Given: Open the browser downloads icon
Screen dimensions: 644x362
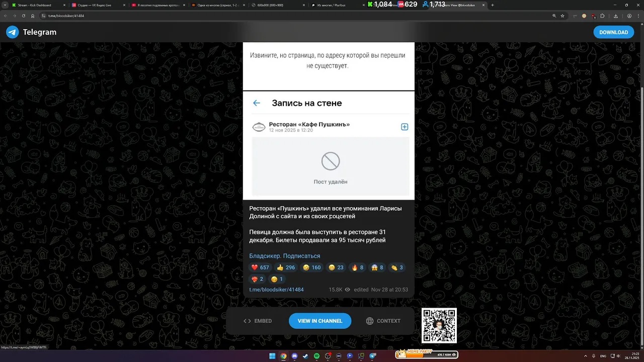Looking at the screenshot, I should [617, 16].
